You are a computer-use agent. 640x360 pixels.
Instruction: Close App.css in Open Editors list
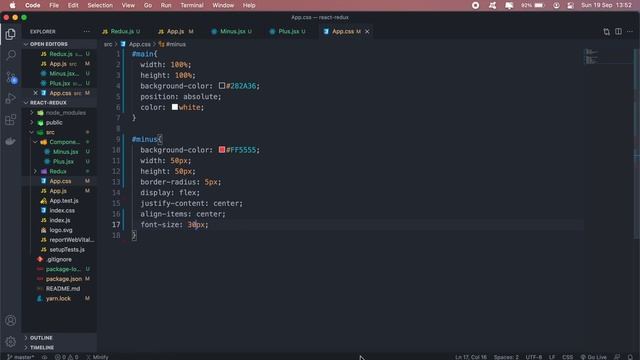coord(36,93)
